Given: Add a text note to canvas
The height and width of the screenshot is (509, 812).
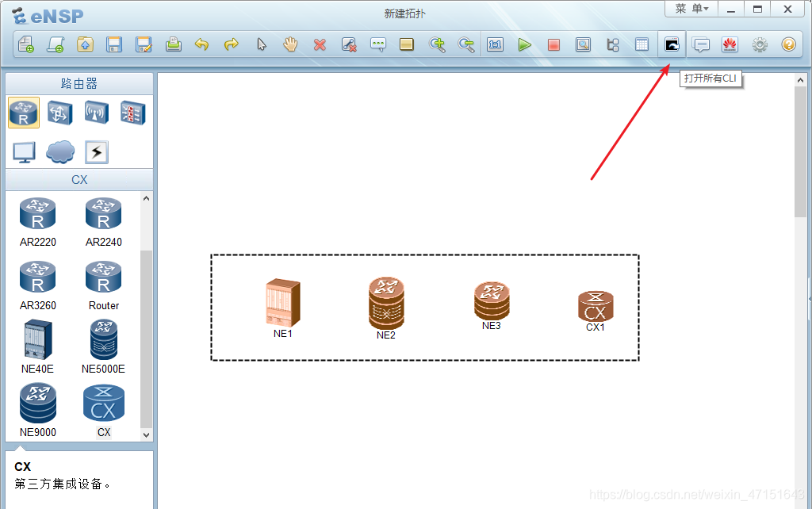Looking at the screenshot, I should 378,44.
